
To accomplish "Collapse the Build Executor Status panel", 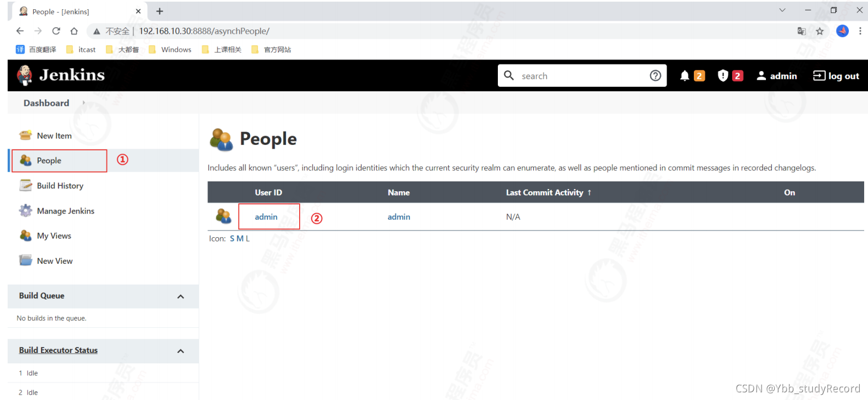I will pos(181,351).
